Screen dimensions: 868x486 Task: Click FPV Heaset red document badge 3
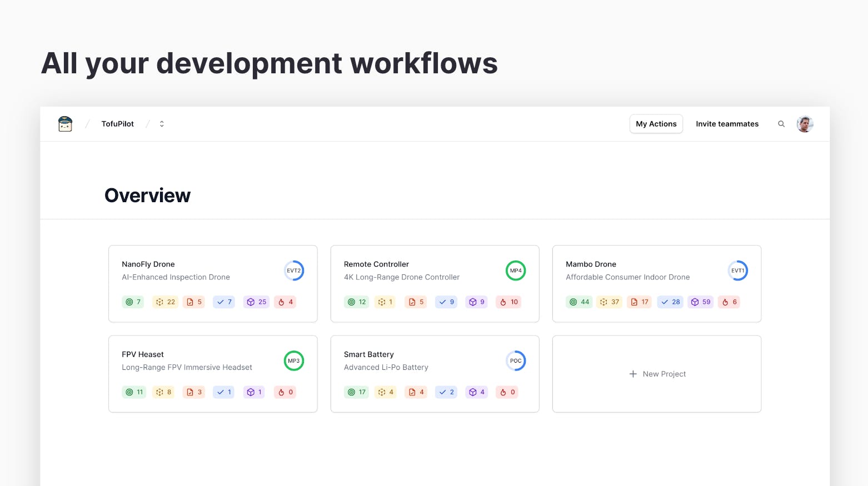click(194, 392)
